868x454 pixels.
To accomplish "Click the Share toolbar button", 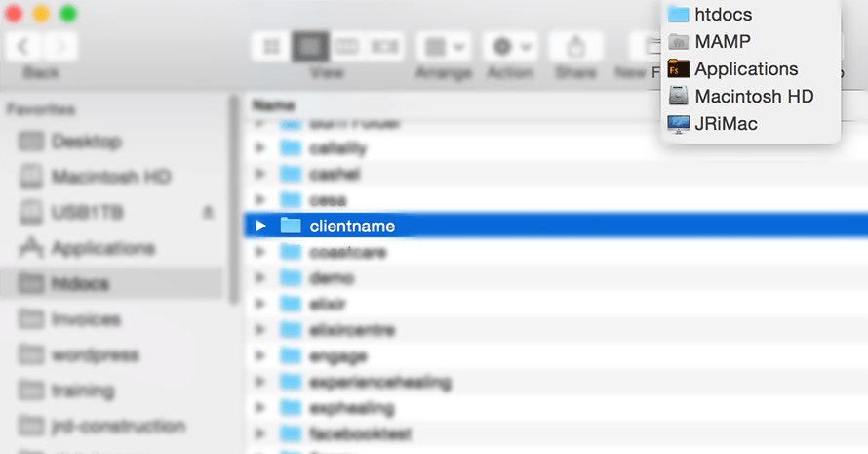I will [575, 47].
